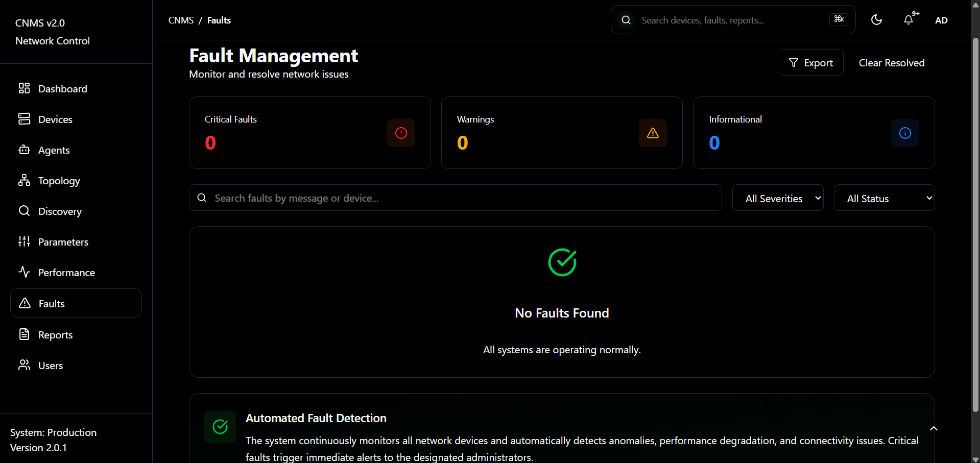Click the Critical Faults alert icon
The image size is (980, 463).
(401, 133)
